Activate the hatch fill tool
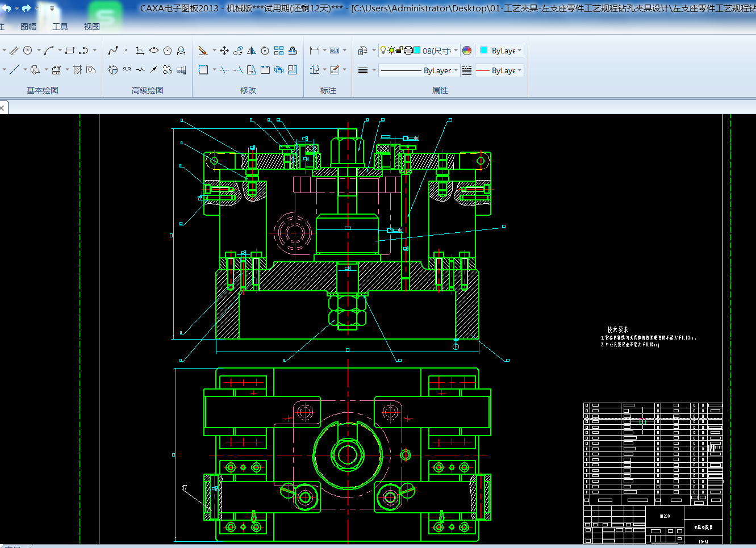This screenshot has width=756, height=548. click(x=77, y=70)
